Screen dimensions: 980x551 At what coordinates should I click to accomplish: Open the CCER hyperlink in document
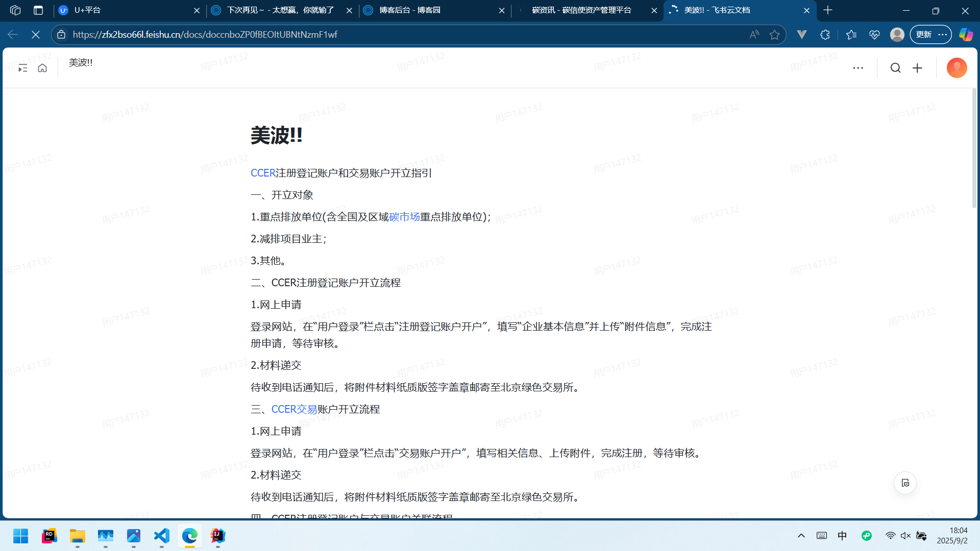[x=263, y=173]
